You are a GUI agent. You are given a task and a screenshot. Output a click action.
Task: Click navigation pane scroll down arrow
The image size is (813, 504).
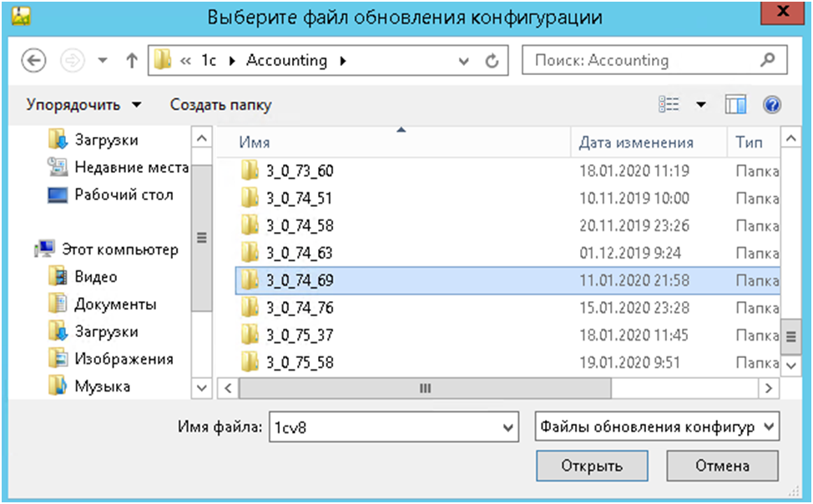point(202,388)
